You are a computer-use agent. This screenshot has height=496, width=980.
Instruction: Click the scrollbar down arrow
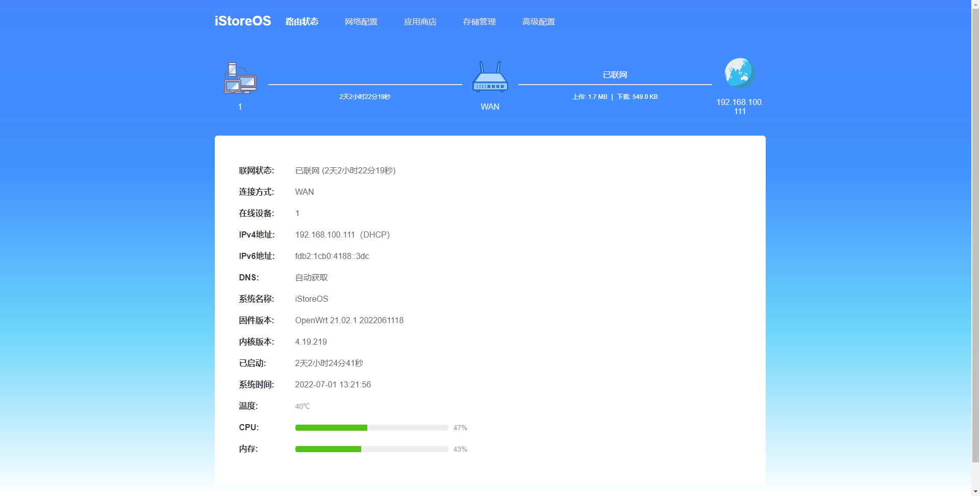[x=975, y=492]
